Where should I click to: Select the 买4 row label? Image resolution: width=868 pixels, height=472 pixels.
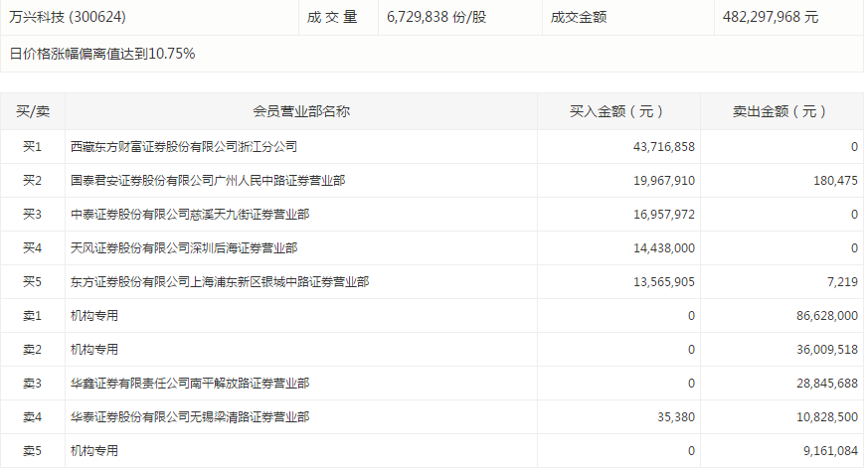point(32,247)
